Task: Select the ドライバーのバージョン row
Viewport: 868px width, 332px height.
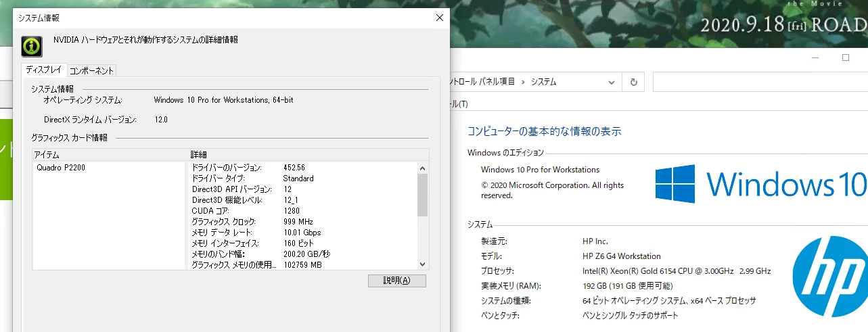Action: point(302,168)
